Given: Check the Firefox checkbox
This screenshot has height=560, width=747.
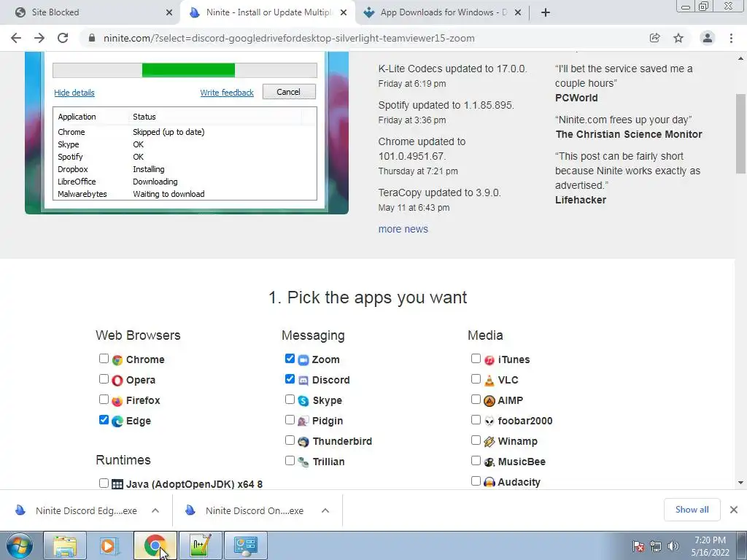Looking at the screenshot, I should pos(104,400).
